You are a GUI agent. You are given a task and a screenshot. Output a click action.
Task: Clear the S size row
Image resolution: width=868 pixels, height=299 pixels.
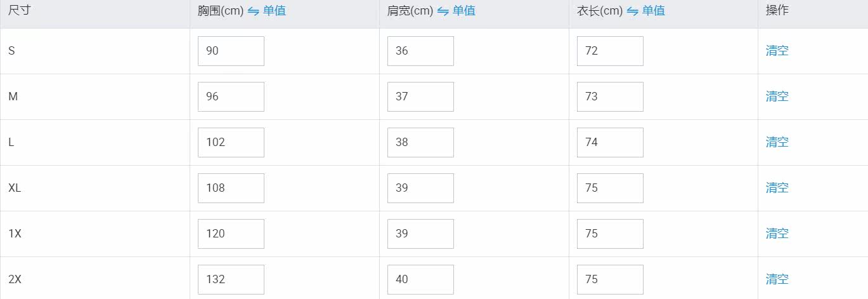point(777,51)
